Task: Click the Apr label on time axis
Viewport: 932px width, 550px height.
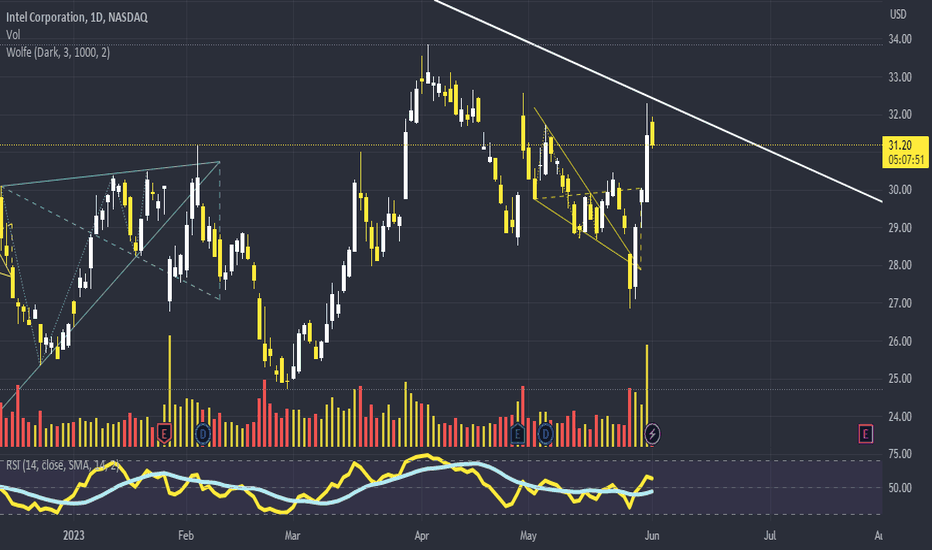Action: [421, 536]
